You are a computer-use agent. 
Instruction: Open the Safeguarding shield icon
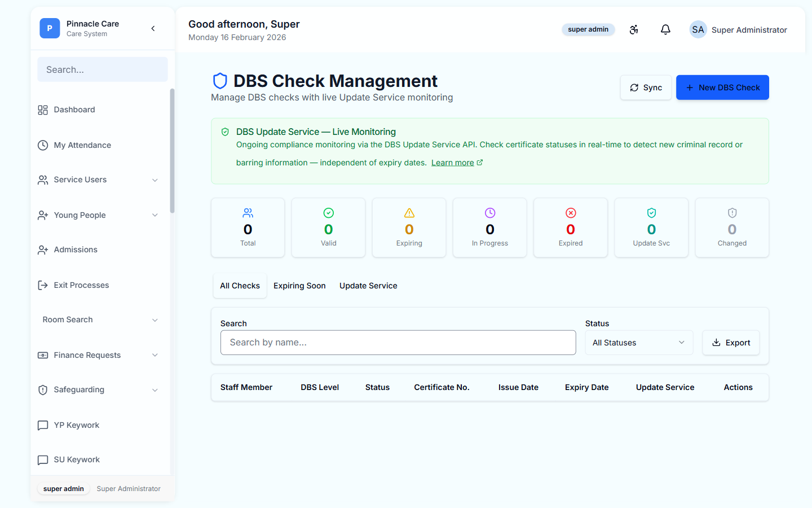[42, 389]
